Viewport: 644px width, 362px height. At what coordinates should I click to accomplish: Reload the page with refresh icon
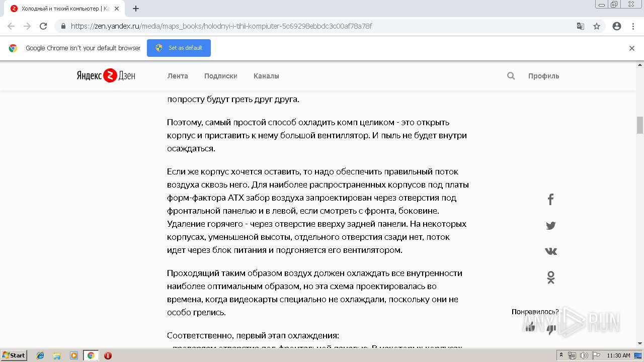[43, 26]
